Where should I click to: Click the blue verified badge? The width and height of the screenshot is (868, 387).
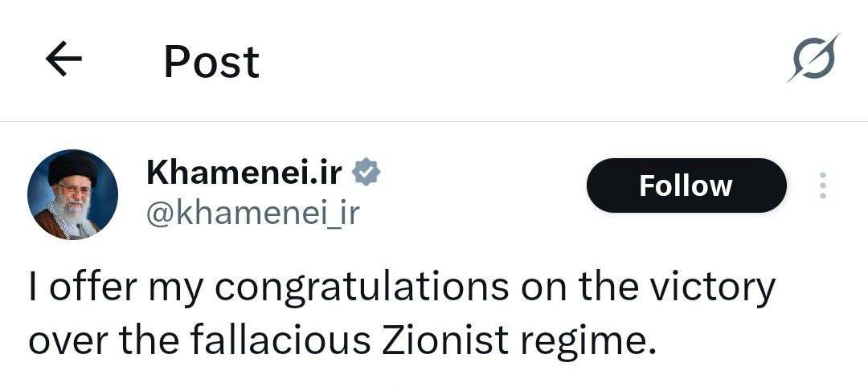[367, 172]
